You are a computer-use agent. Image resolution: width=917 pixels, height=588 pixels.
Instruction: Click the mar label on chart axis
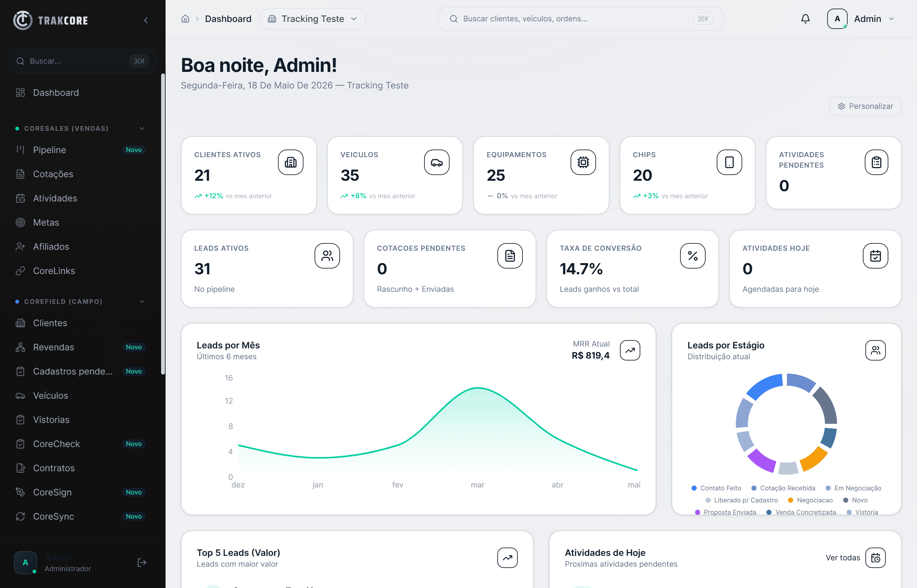tap(477, 485)
